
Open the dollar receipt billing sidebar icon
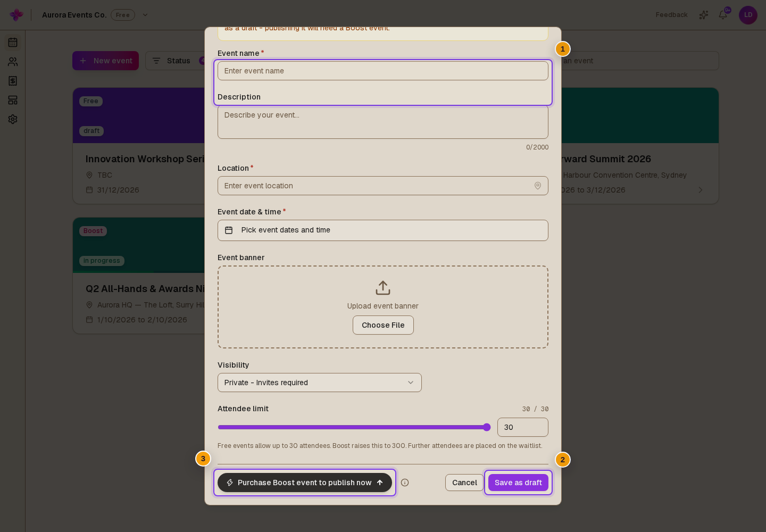(x=13, y=81)
